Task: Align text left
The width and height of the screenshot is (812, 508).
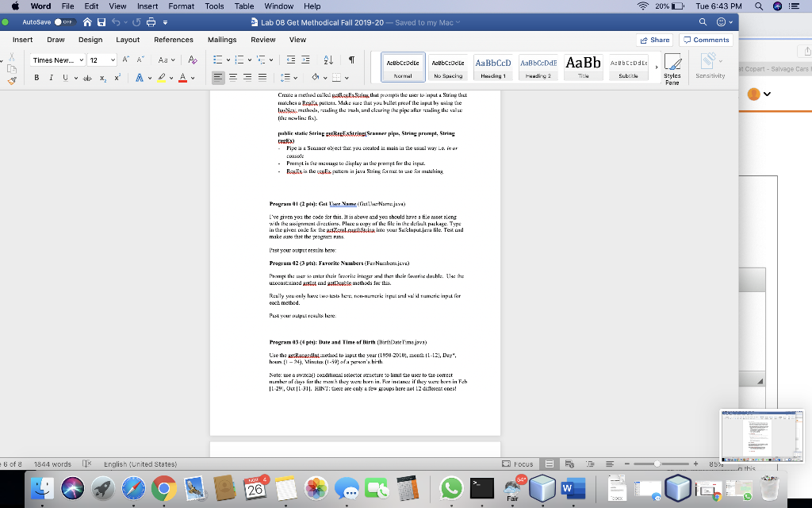Action: pyautogui.click(x=219, y=78)
